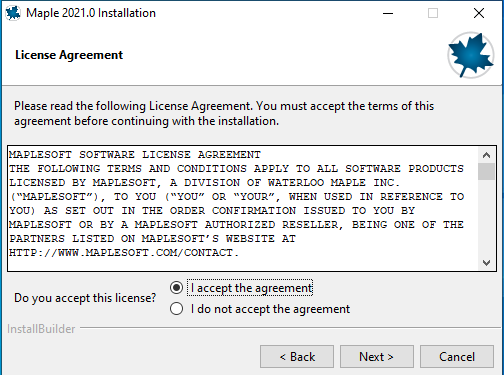Return to previous step with < Back

(297, 357)
